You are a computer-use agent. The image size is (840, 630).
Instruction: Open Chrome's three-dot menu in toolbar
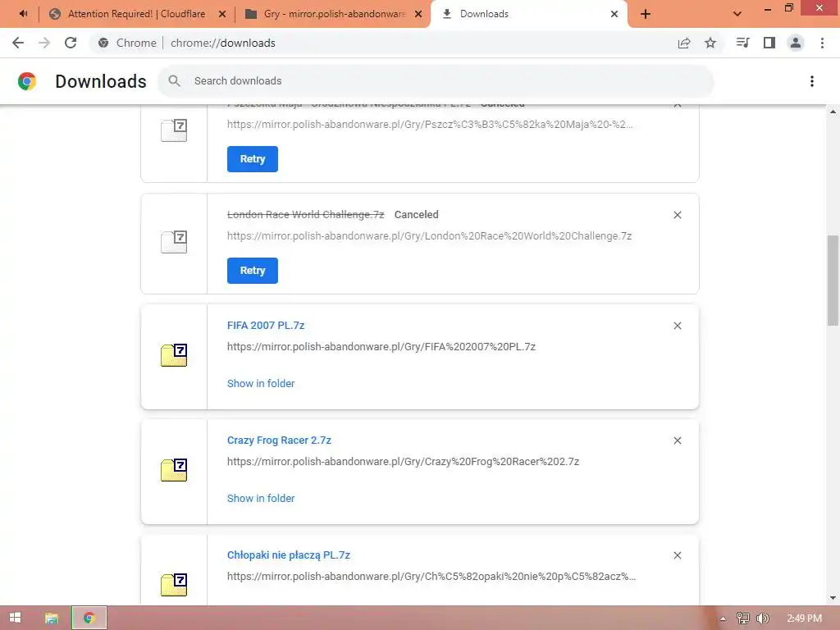click(x=822, y=43)
